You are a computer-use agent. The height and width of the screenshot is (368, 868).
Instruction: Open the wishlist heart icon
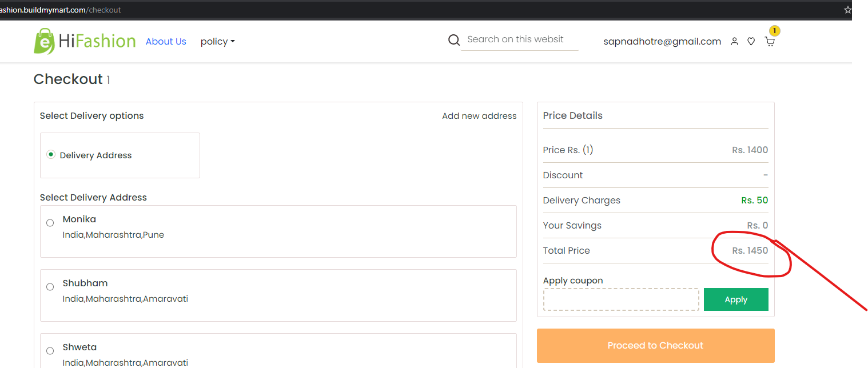tap(751, 42)
